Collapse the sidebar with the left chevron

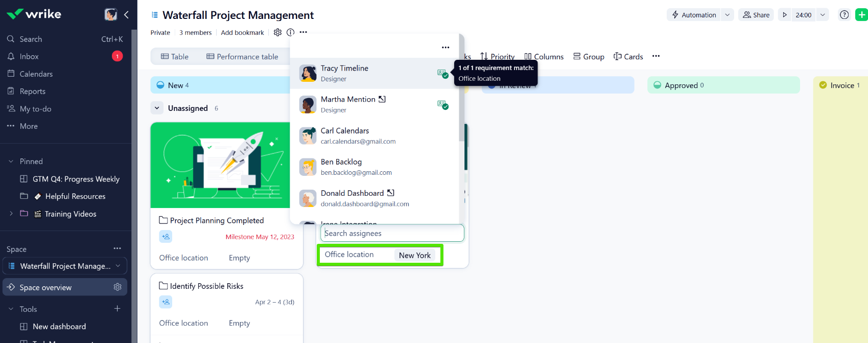pyautogui.click(x=126, y=14)
